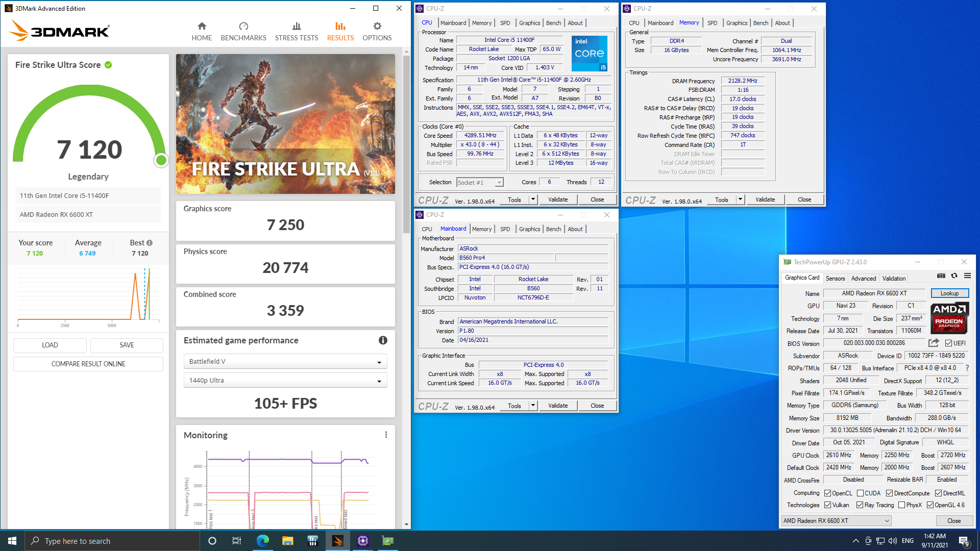Switch to SPD tab in CPU-Z Memory window
Viewport: 980px width, 551px height.
[x=712, y=23]
